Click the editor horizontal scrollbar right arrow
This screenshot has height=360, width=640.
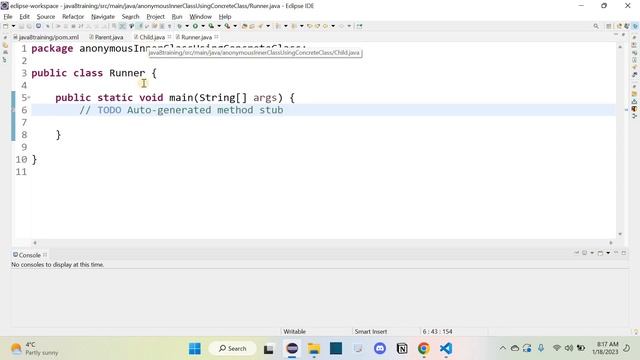(611, 243)
